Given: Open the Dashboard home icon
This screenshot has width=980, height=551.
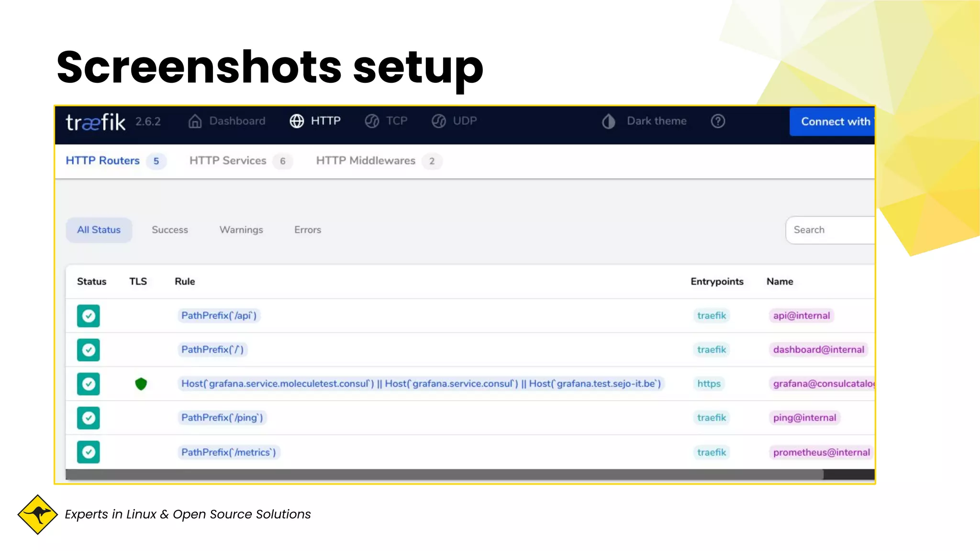Looking at the screenshot, I should point(195,121).
